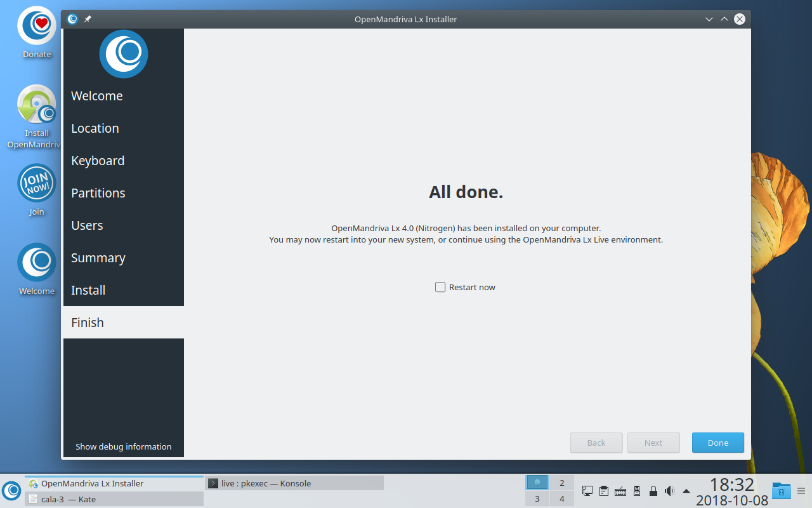The image size is (812, 508).
Task: Minimize the installer window
Action: click(x=709, y=19)
